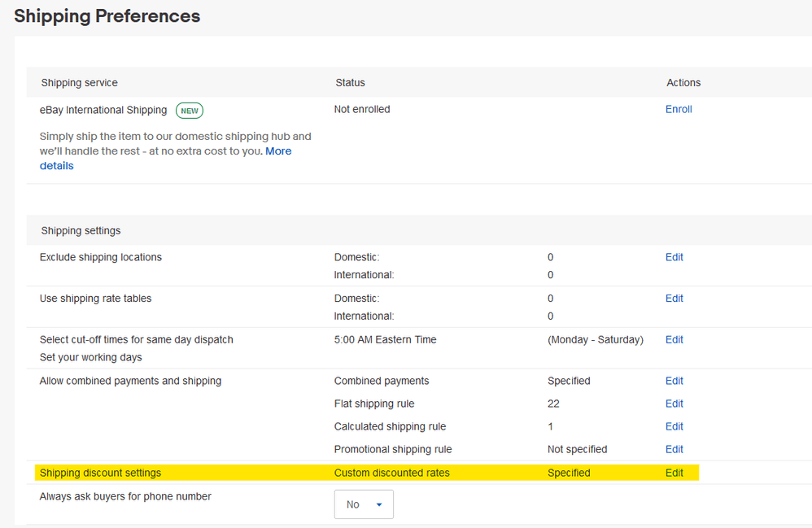Click the Actions column header
This screenshot has width=812, height=528.
click(683, 83)
